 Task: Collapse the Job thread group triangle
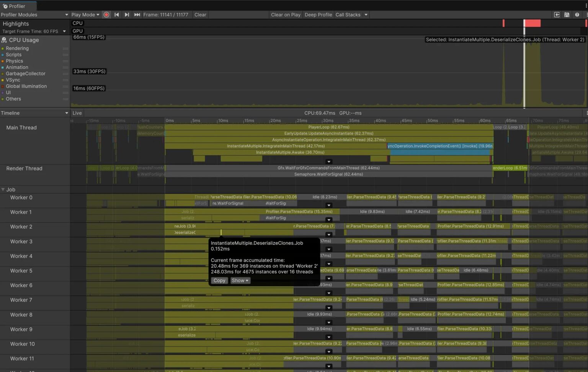coord(4,189)
